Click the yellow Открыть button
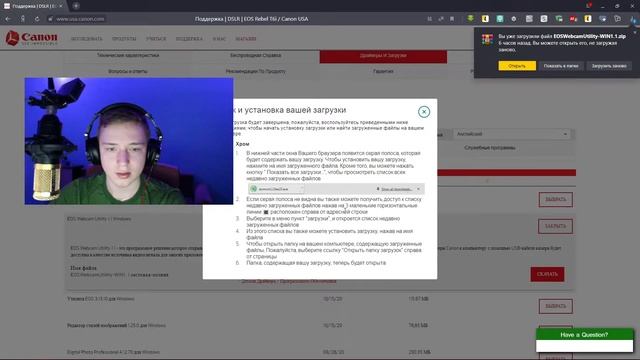The image size is (640, 360). click(x=517, y=66)
